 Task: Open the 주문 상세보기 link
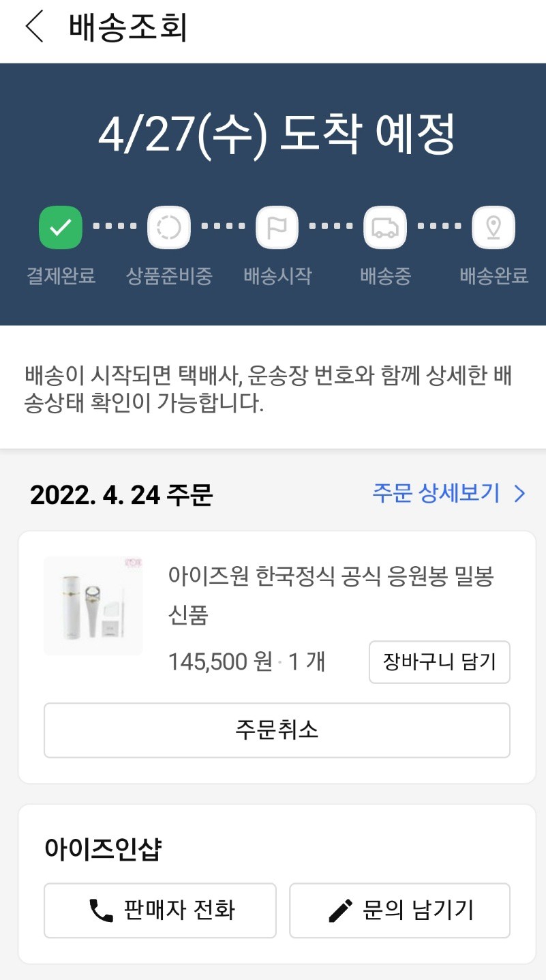436,493
